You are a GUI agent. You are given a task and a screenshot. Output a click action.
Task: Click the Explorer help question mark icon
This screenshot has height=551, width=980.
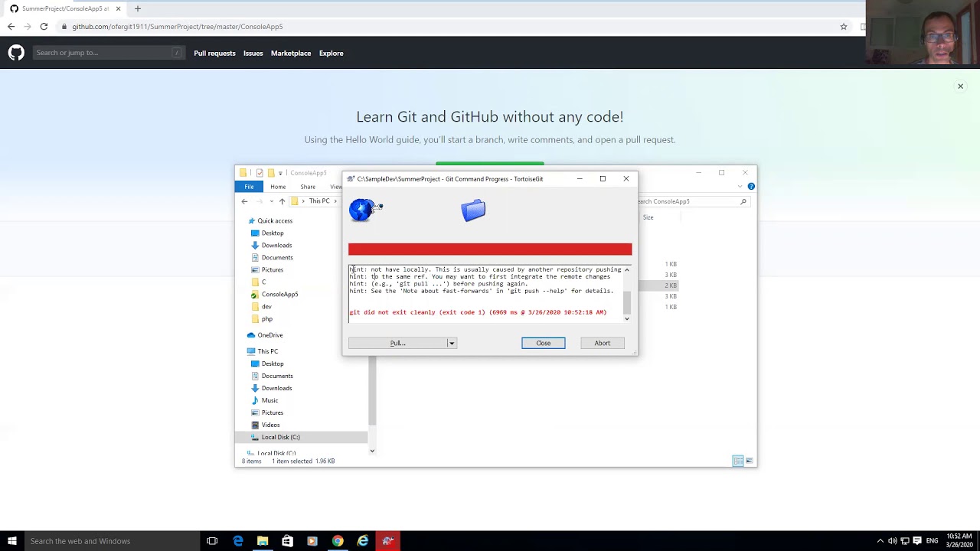click(751, 187)
